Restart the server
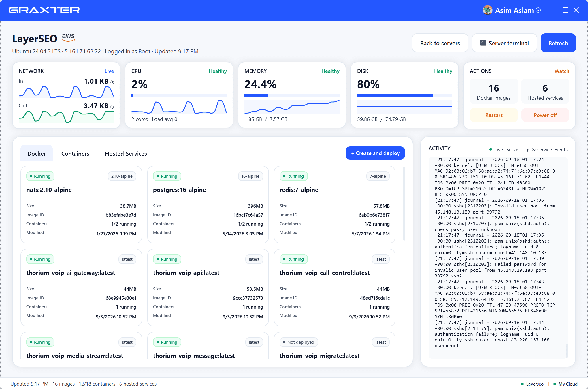 494,115
